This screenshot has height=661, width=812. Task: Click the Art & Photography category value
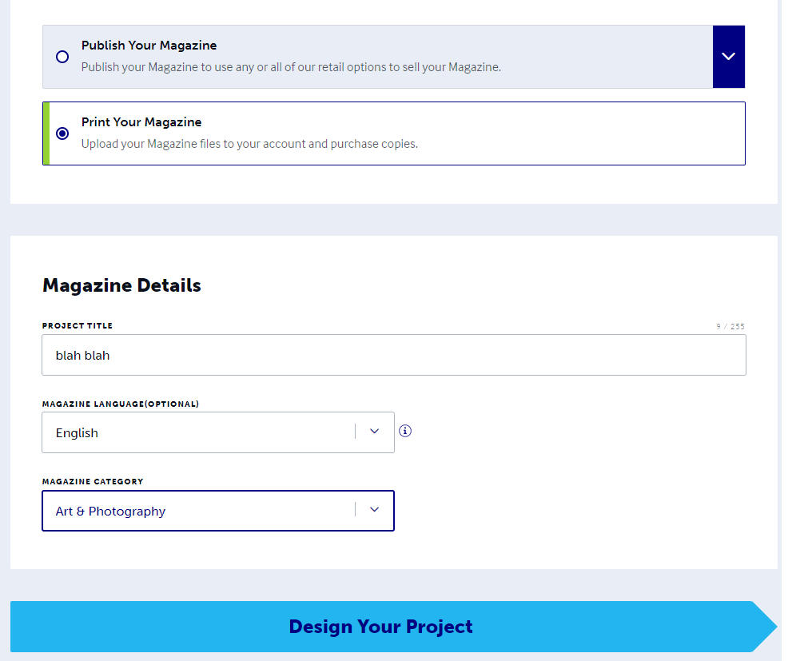coord(110,511)
